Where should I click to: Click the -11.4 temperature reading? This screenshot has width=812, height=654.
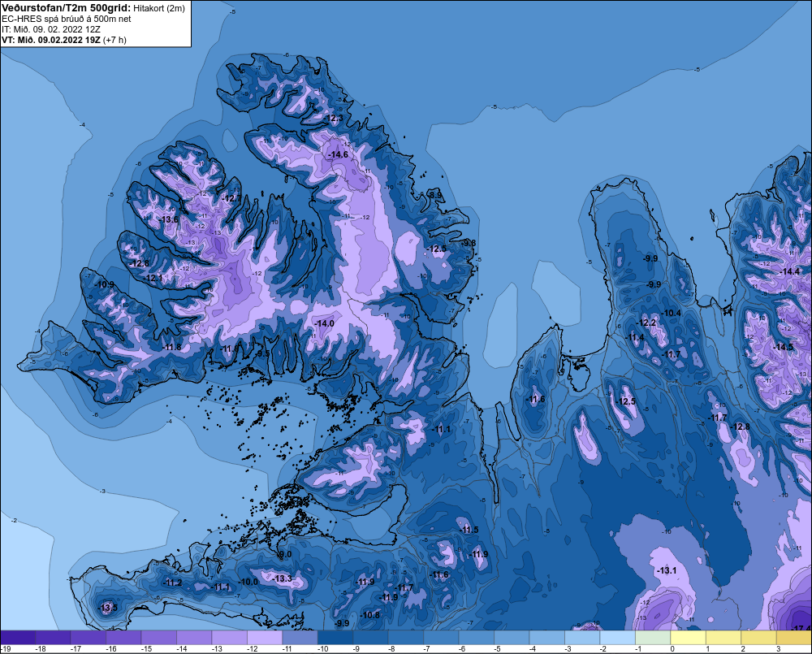click(634, 337)
